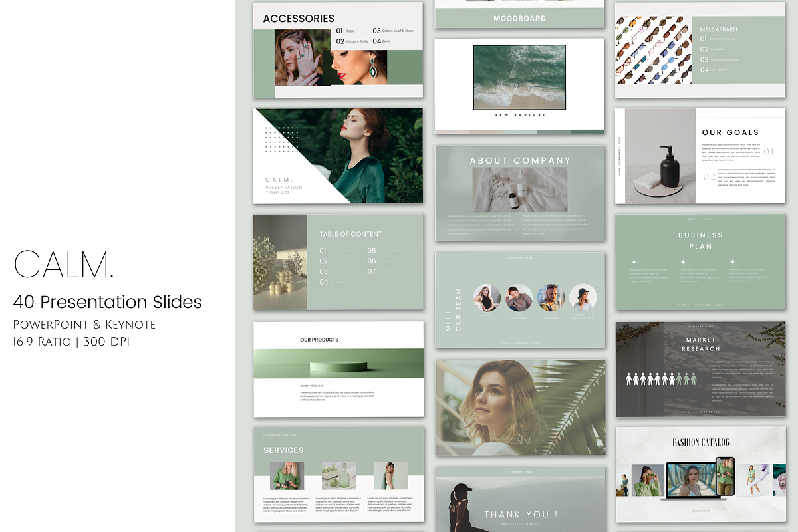This screenshot has height=532, width=798.
Task: Select the Market Research slide
Action: click(700, 369)
